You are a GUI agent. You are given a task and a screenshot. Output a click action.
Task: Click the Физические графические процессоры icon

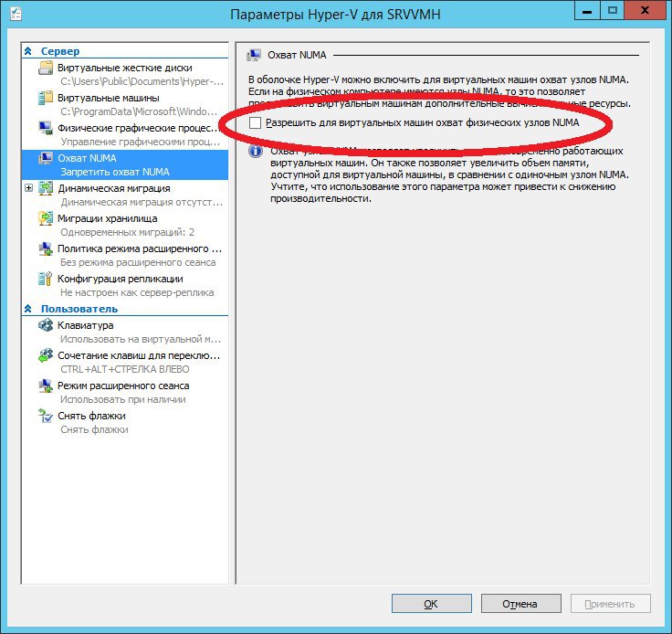pos(46,128)
